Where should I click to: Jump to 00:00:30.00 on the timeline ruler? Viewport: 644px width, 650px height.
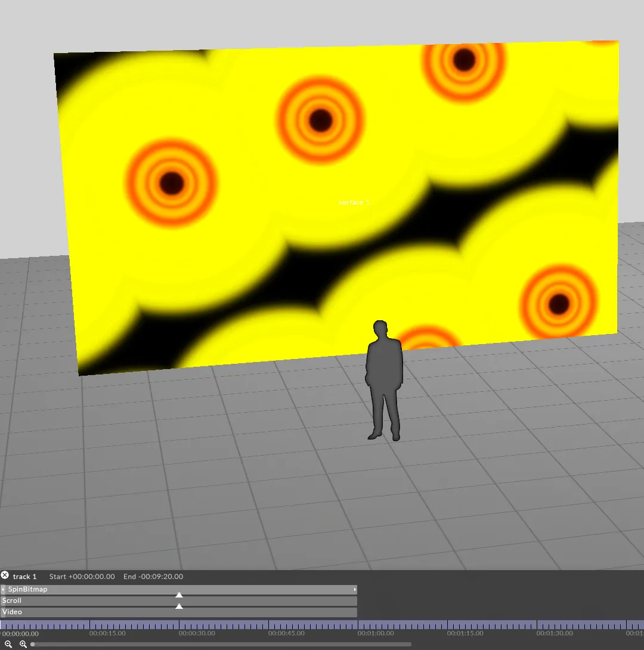pyautogui.click(x=179, y=625)
